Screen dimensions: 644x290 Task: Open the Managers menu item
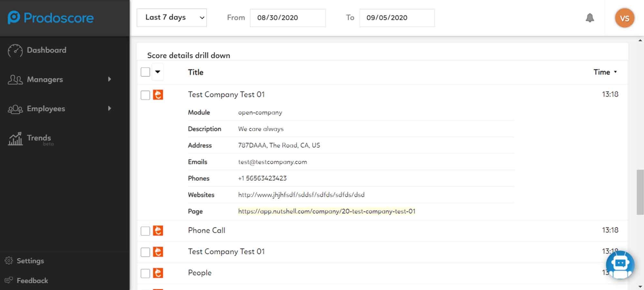click(45, 80)
